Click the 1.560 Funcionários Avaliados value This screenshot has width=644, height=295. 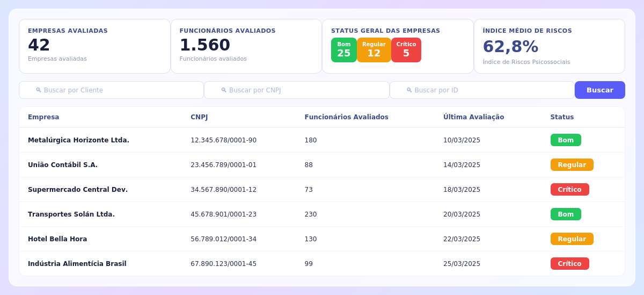[205, 45]
